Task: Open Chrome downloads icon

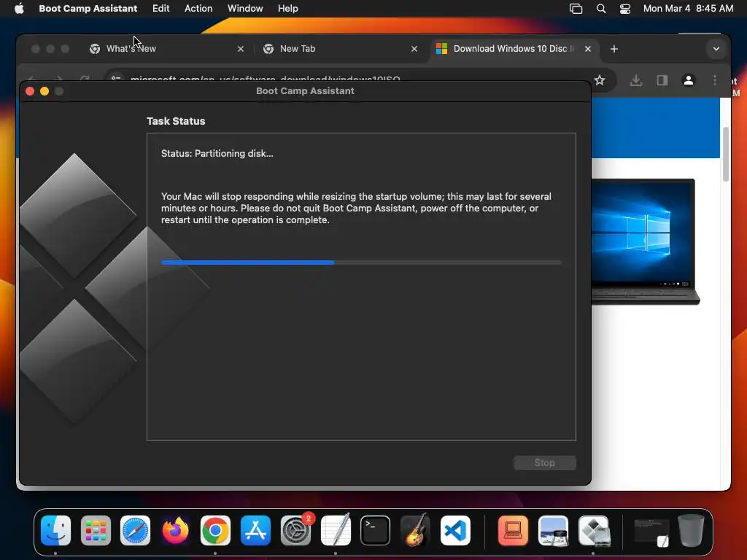Action: (x=635, y=80)
